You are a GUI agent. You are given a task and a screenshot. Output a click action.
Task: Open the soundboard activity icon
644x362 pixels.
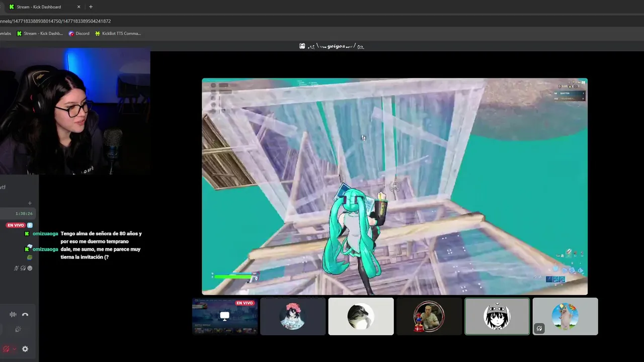point(18,329)
